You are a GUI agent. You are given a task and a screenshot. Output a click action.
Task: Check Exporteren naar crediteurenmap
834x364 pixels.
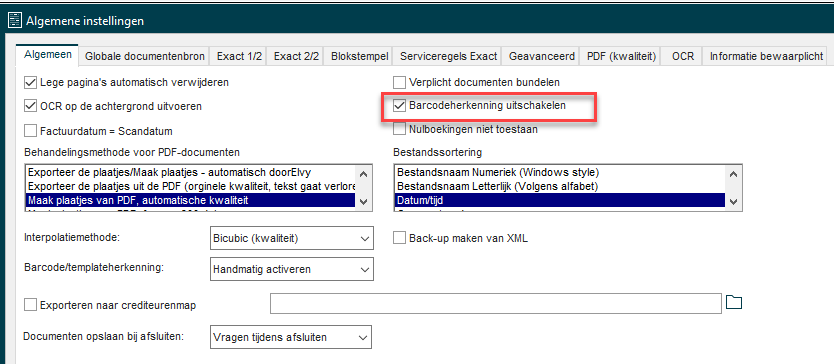tap(30, 305)
